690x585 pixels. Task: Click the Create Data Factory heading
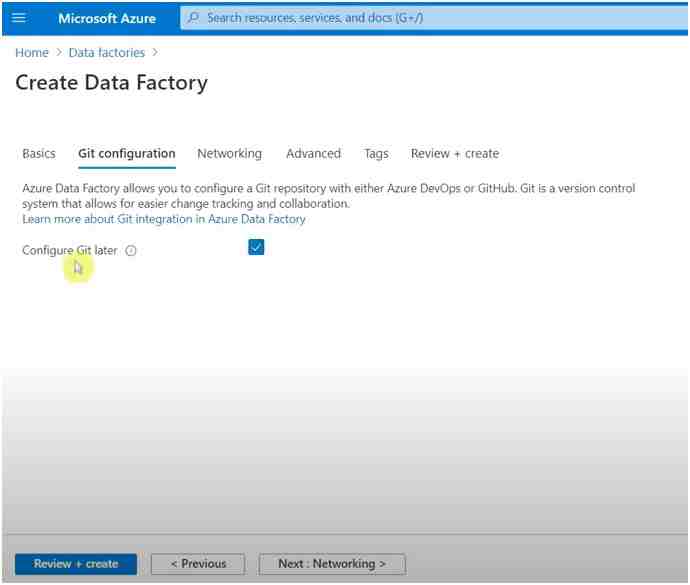111,83
